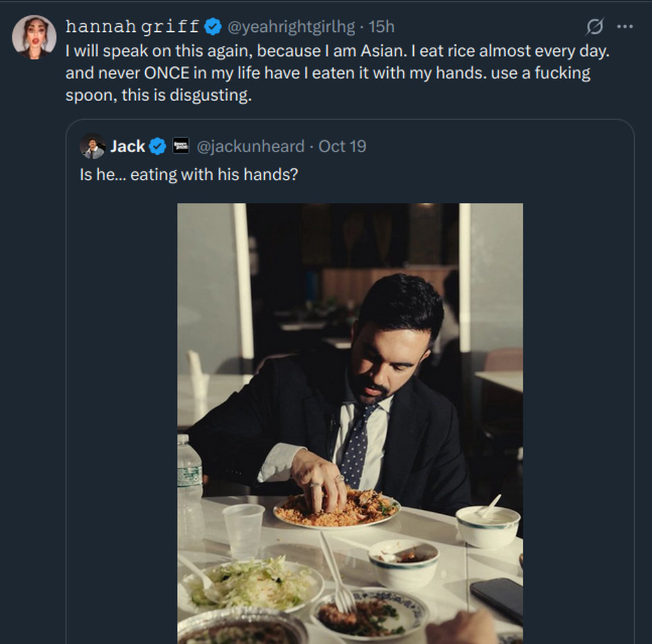Image resolution: width=652 pixels, height=644 pixels.
Task: Open Jack's display name in quoted post
Action: 128,146
